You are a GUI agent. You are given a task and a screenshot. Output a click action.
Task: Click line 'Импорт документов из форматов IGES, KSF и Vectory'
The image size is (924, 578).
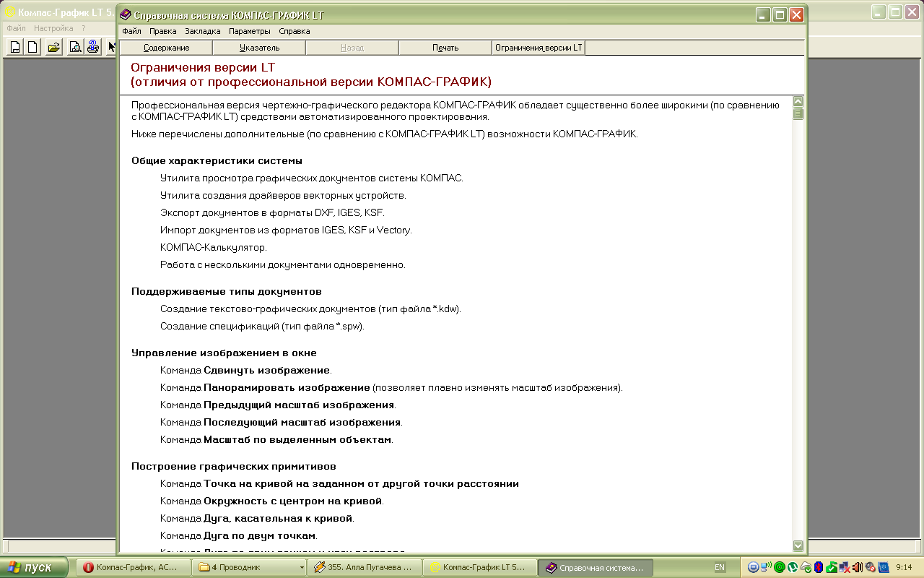[x=286, y=230]
